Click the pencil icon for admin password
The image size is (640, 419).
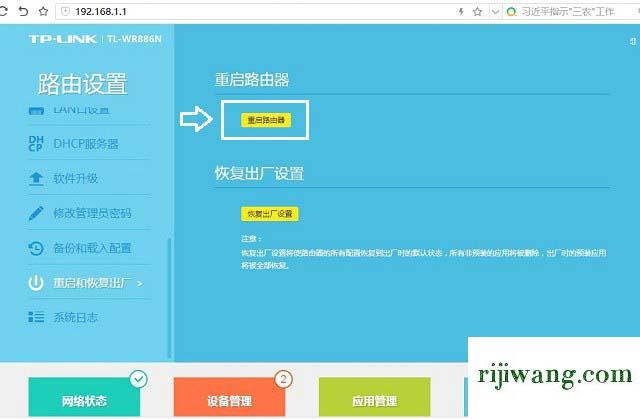36,213
